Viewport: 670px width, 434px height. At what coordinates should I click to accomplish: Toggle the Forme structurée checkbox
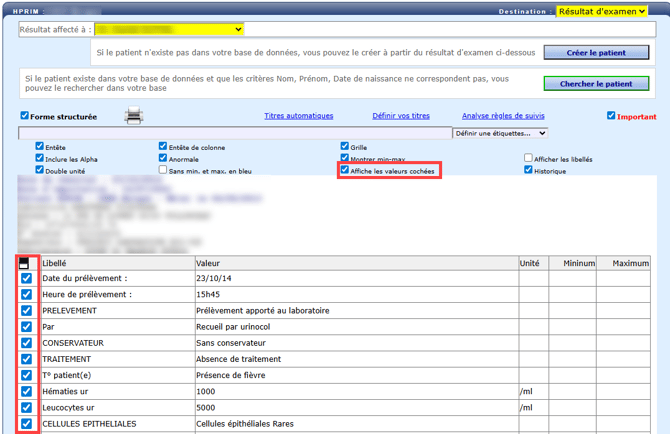[25, 116]
